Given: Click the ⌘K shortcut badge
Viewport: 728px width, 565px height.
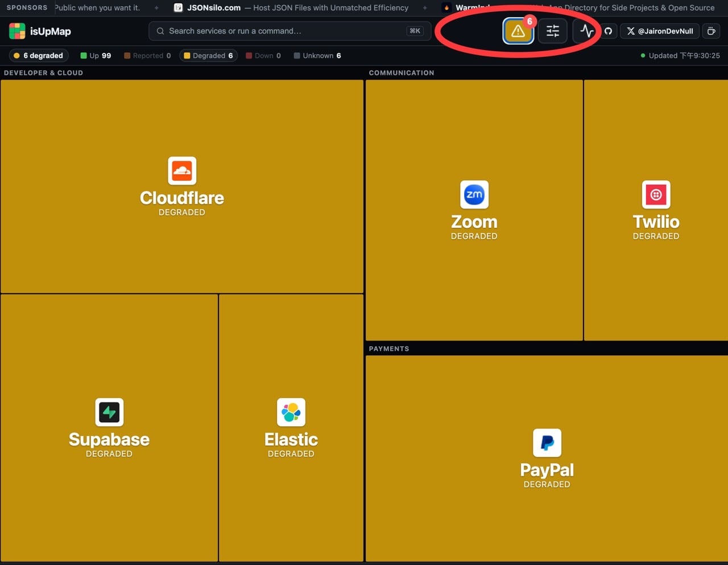Looking at the screenshot, I should [x=415, y=31].
